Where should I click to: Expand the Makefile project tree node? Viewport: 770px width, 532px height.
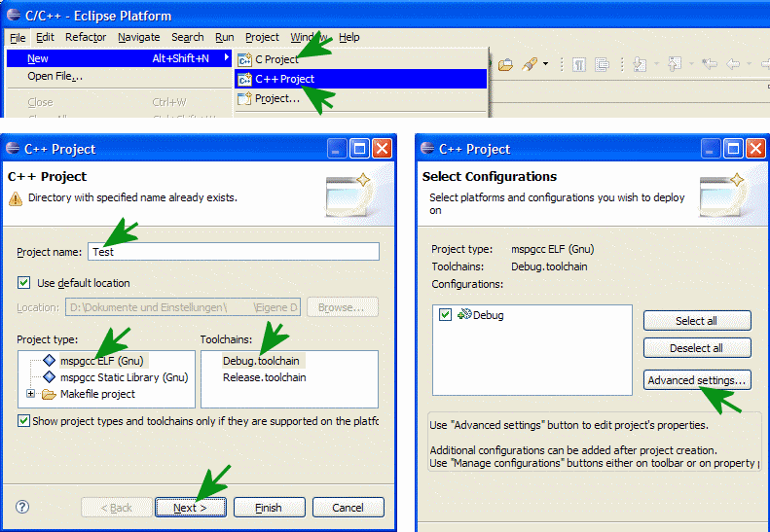30,394
